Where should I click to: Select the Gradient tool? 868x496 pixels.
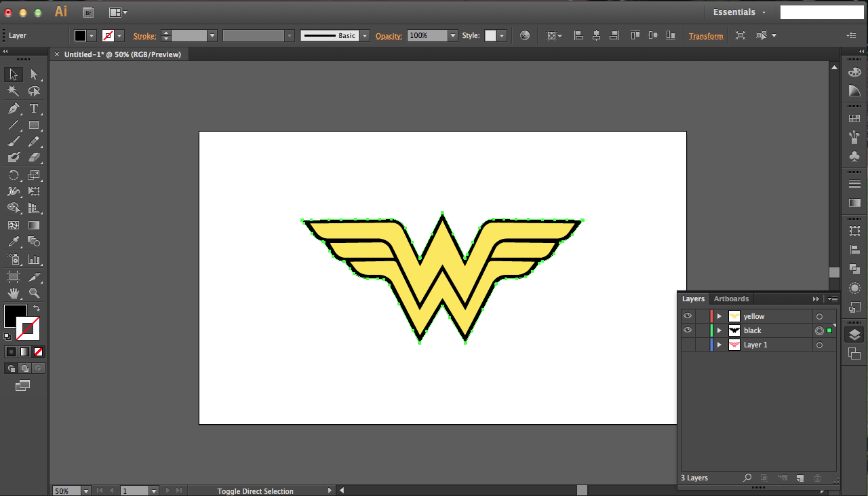(34, 225)
